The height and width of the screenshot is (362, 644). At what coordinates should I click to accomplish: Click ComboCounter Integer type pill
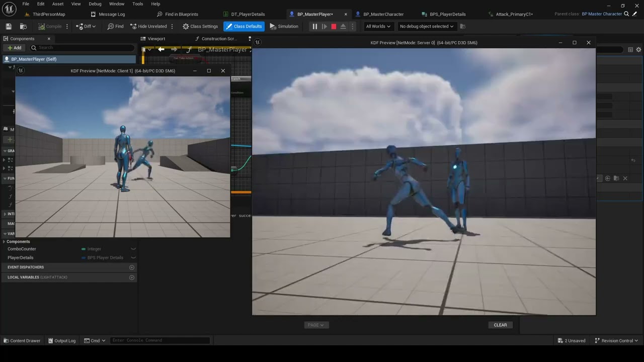point(92,249)
